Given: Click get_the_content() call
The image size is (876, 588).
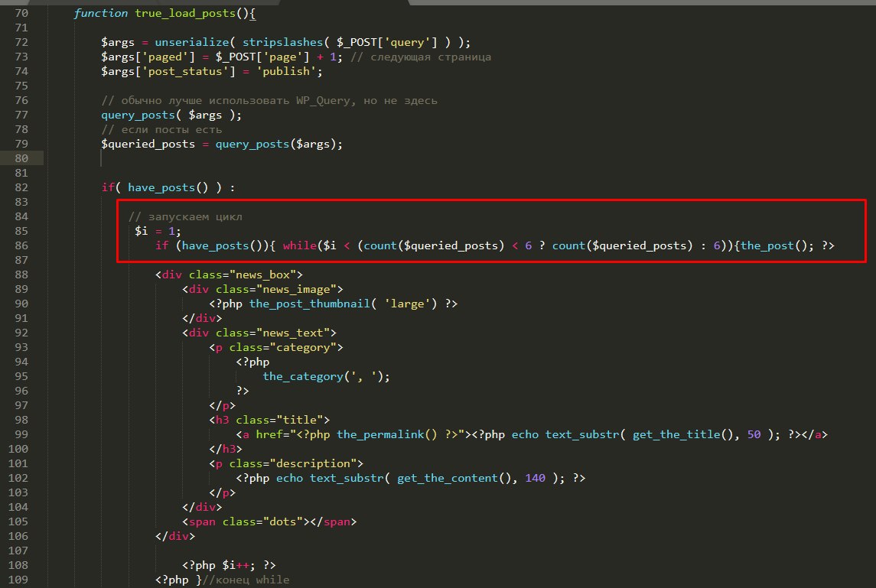Looking at the screenshot, I should pos(454,478).
